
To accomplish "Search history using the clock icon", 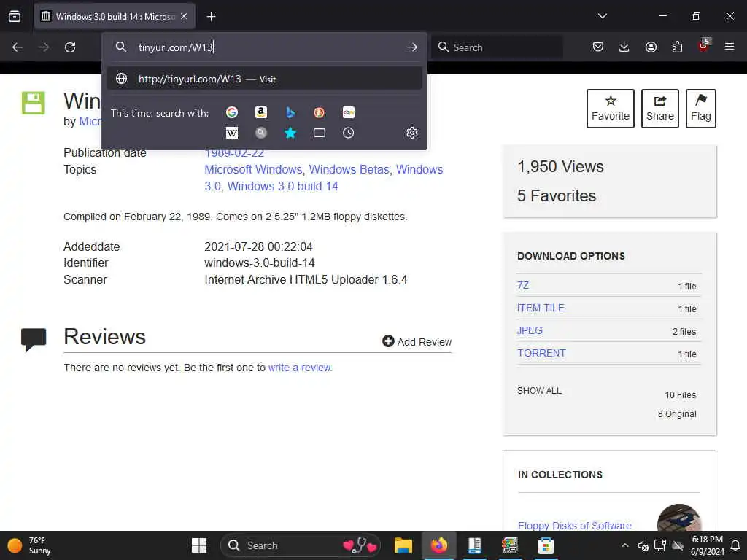I will [x=348, y=133].
